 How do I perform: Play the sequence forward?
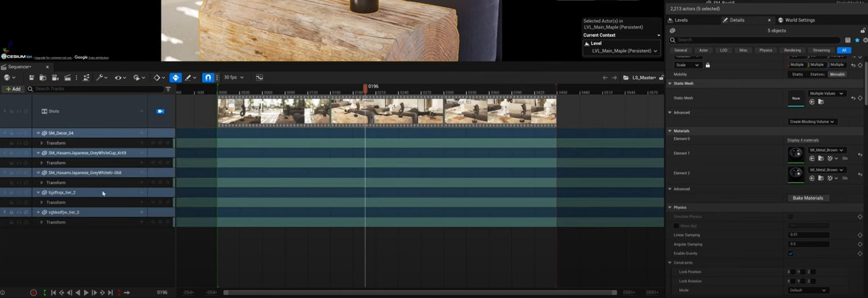click(86, 293)
